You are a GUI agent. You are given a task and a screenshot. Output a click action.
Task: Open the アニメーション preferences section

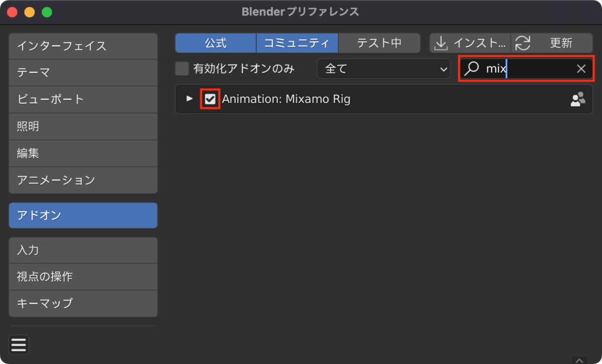tap(83, 180)
